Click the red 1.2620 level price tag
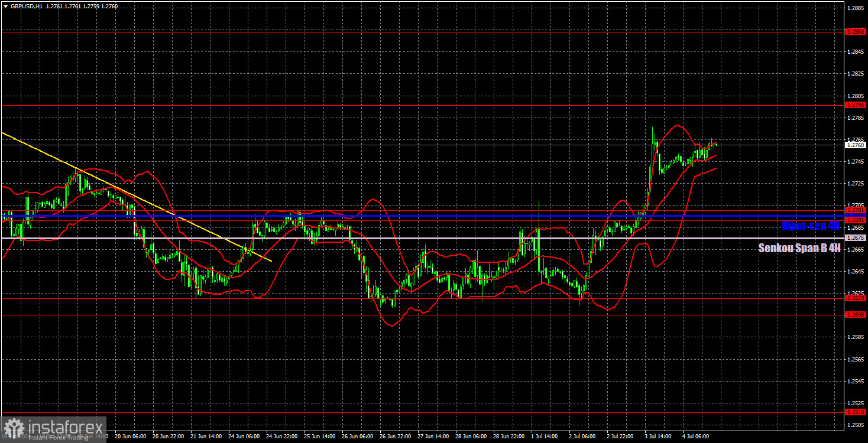The image size is (868, 443). (856, 298)
